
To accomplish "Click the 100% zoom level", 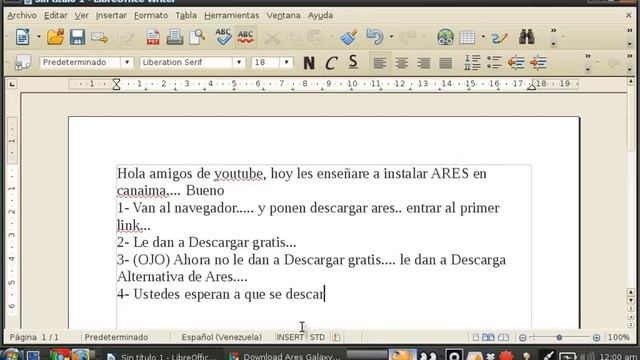I will click(619, 338).
